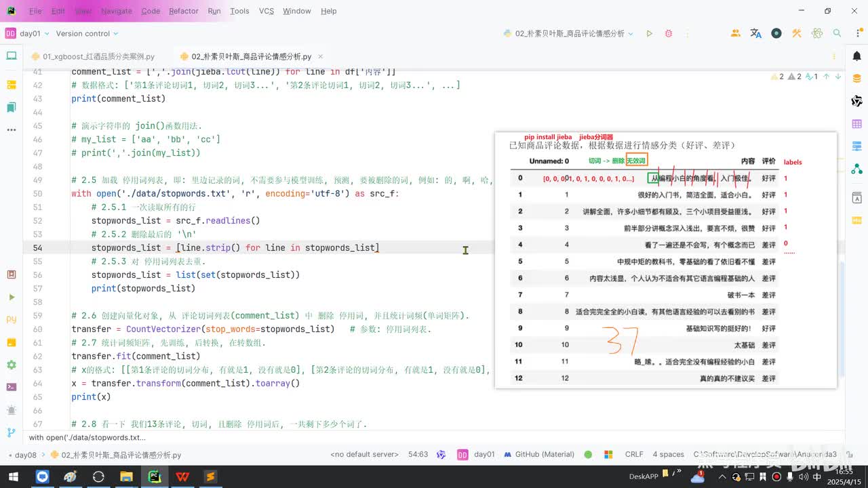Open the Problems tool window
The height and width of the screenshot is (488, 868).
[11, 410]
